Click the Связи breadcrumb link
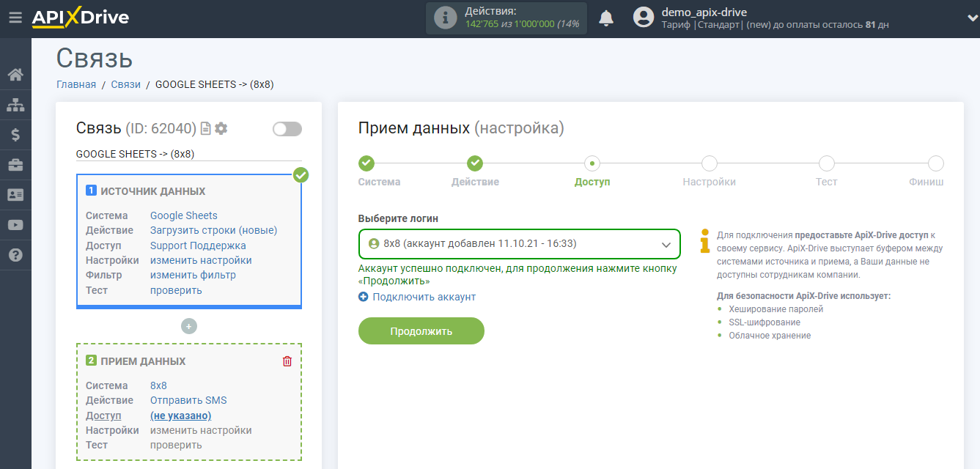Screen dimensions: 980x469 (x=125, y=84)
